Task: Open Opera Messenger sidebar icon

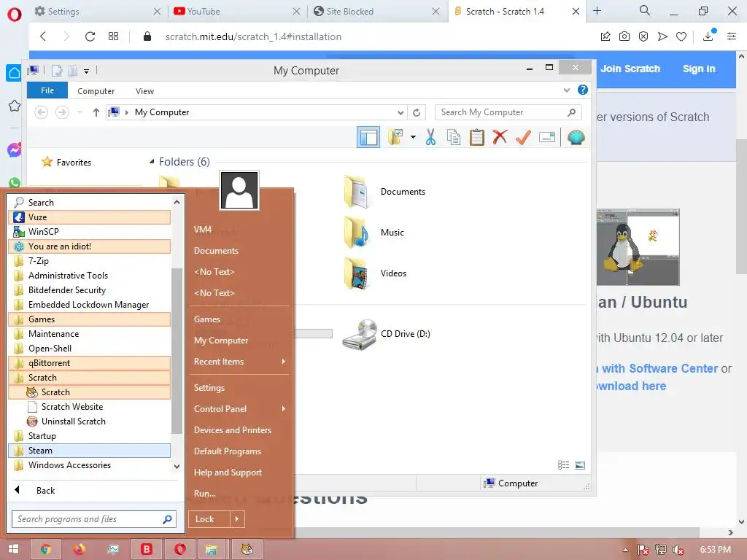Action: tap(15, 150)
